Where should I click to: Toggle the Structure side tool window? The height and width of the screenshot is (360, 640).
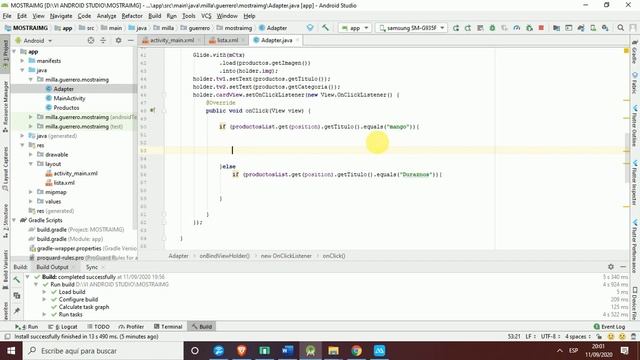5,221
